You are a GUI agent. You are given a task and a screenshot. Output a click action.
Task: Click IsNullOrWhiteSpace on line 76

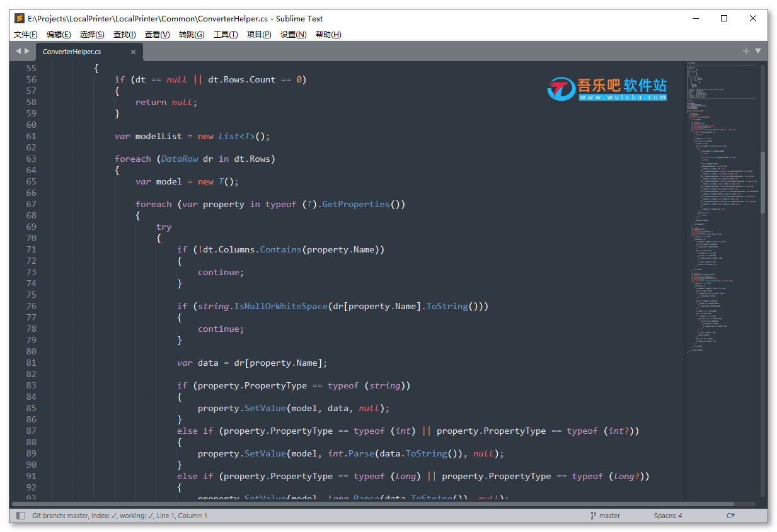(x=281, y=306)
